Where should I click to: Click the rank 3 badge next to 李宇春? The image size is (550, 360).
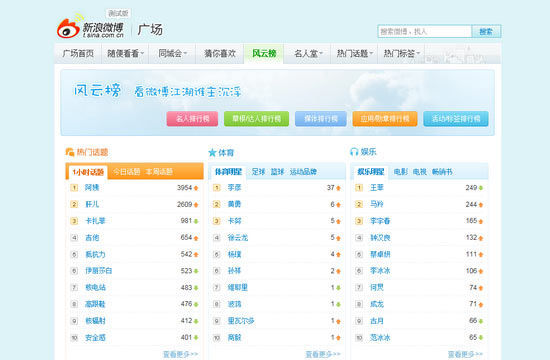click(x=359, y=221)
